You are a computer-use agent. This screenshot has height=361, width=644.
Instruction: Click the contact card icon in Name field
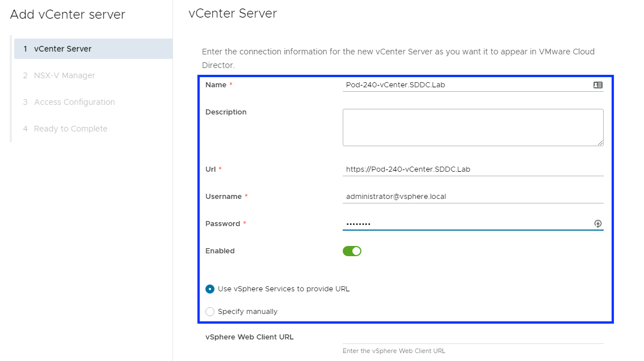coord(597,85)
